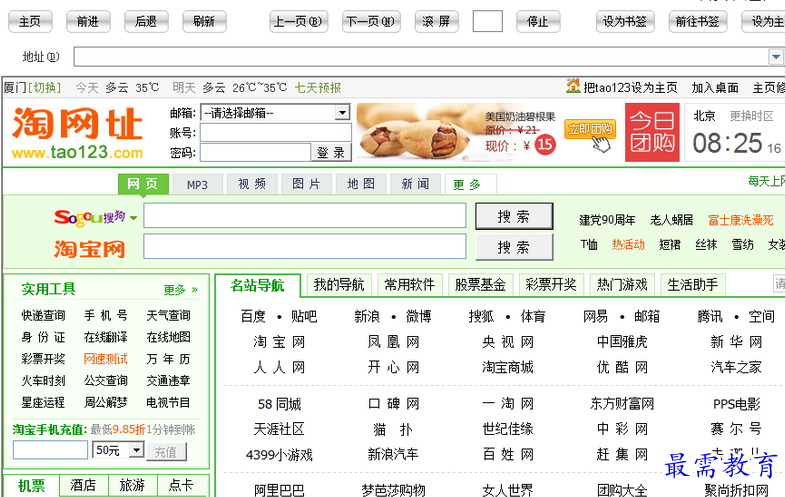Viewport: 786px width, 497px height.
Task: Click 前往书签 to go to bookmark
Action: click(x=698, y=22)
